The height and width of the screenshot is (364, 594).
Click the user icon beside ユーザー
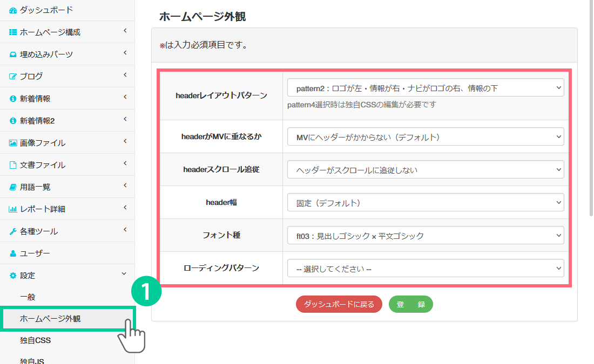point(13,253)
